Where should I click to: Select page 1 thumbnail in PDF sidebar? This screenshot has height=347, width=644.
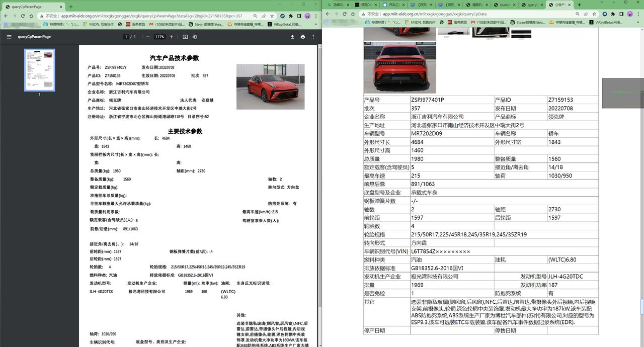coord(40,70)
